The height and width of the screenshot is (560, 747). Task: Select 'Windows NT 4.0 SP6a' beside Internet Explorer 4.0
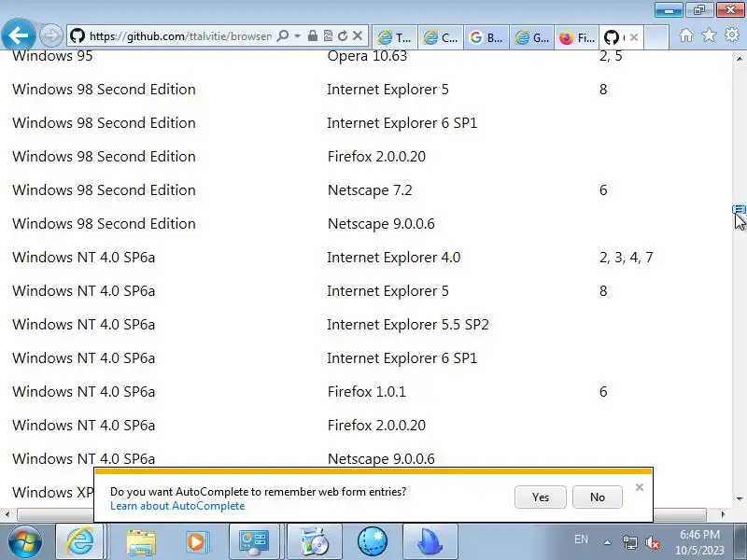(84, 258)
